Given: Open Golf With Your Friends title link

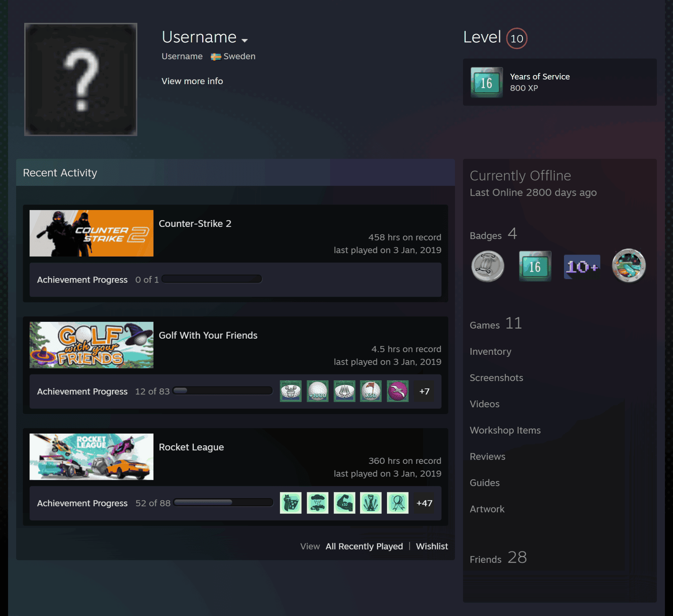Looking at the screenshot, I should [x=208, y=335].
